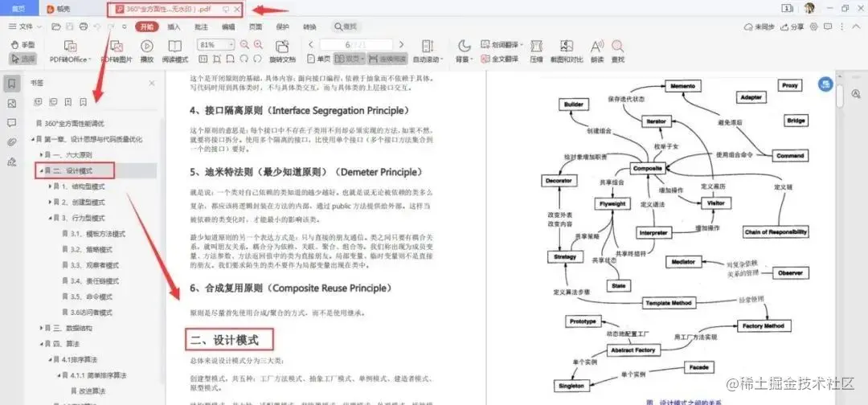Open the 文件 menu
This screenshot has height=405, width=868.
point(26,27)
